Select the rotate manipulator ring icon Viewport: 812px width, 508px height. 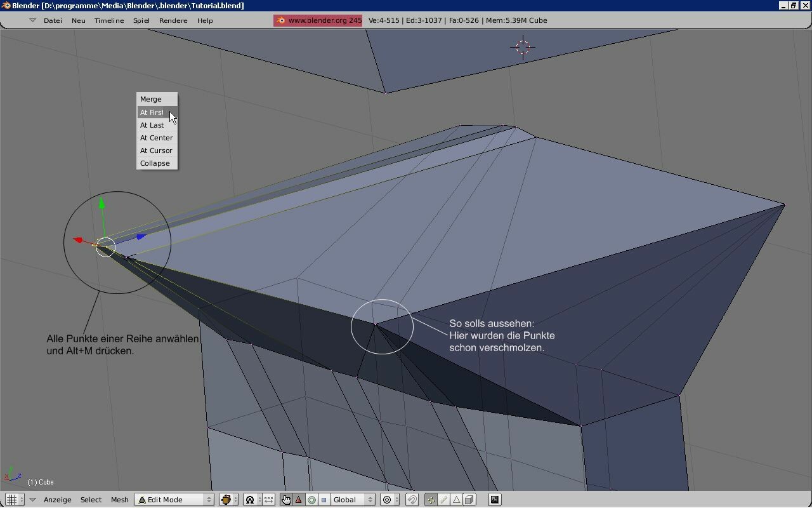pyautogui.click(x=311, y=500)
